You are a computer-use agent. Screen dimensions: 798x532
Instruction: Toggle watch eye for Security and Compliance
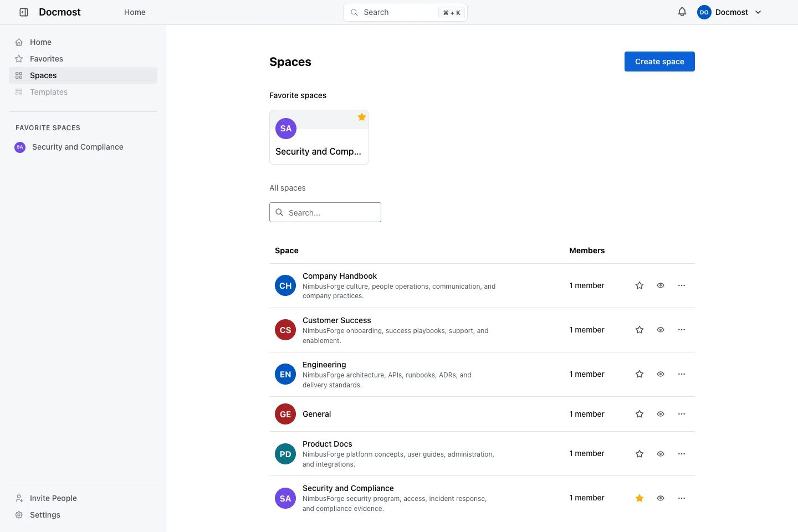click(x=661, y=498)
